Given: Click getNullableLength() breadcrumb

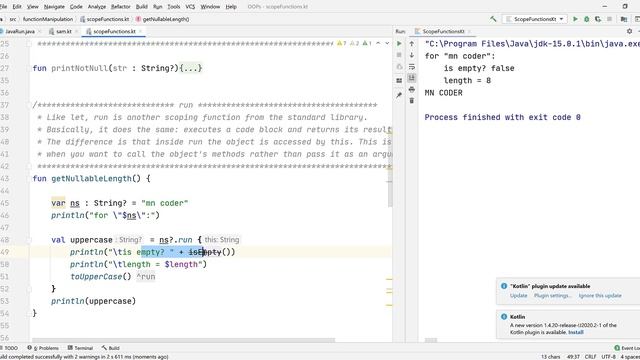Looking at the screenshot, I should (162, 19).
